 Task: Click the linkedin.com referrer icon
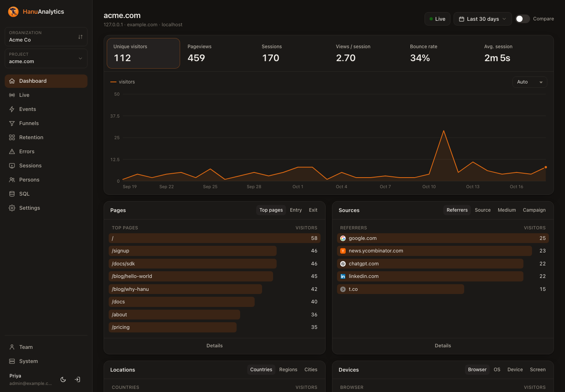coord(343,276)
